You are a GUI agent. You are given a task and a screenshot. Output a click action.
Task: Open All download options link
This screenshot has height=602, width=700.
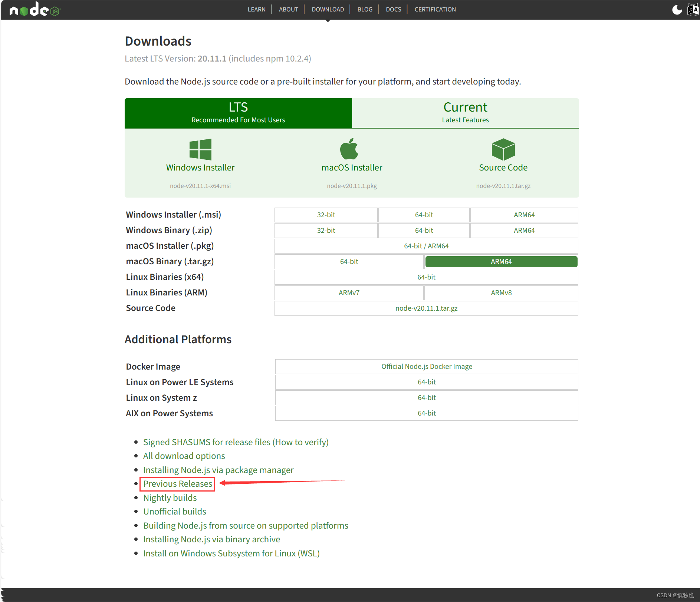coord(184,456)
